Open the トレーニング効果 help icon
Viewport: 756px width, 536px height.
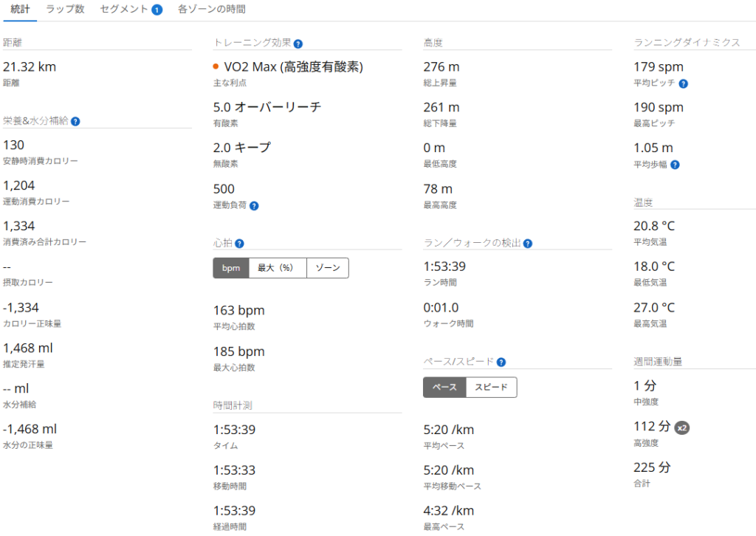298,44
